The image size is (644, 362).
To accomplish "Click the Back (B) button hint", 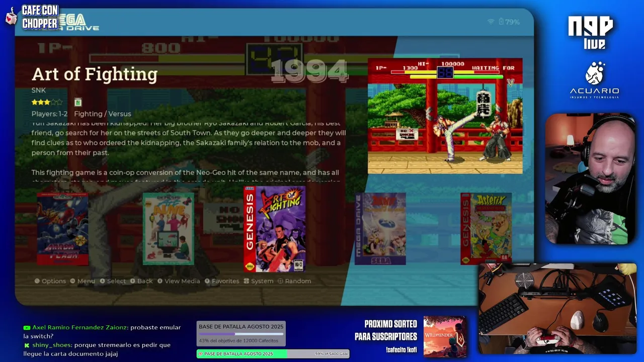I will point(141,281).
